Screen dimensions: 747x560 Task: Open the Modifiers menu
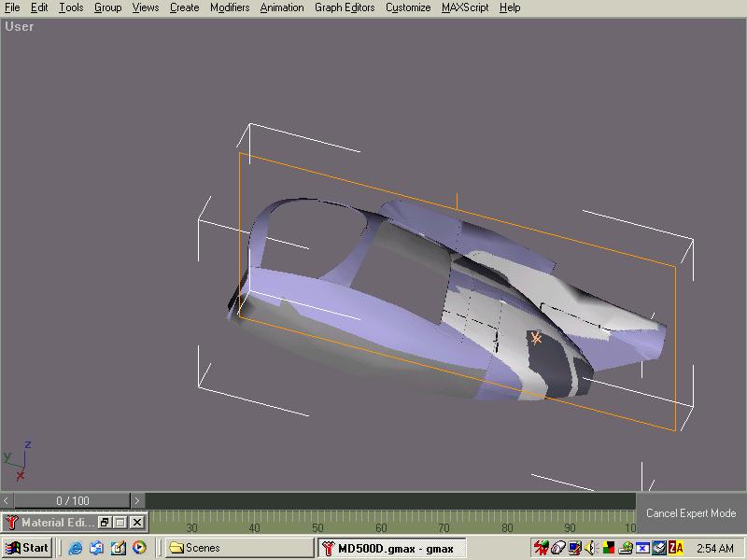[229, 7]
